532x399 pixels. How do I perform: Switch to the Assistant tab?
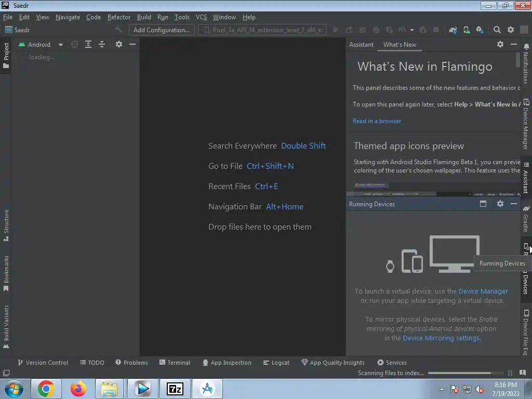361,45
